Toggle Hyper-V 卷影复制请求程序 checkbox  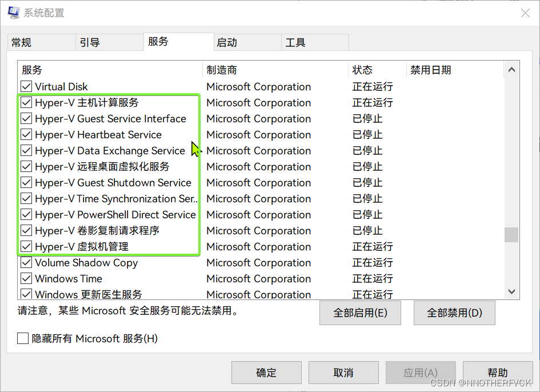click(26, 230)
